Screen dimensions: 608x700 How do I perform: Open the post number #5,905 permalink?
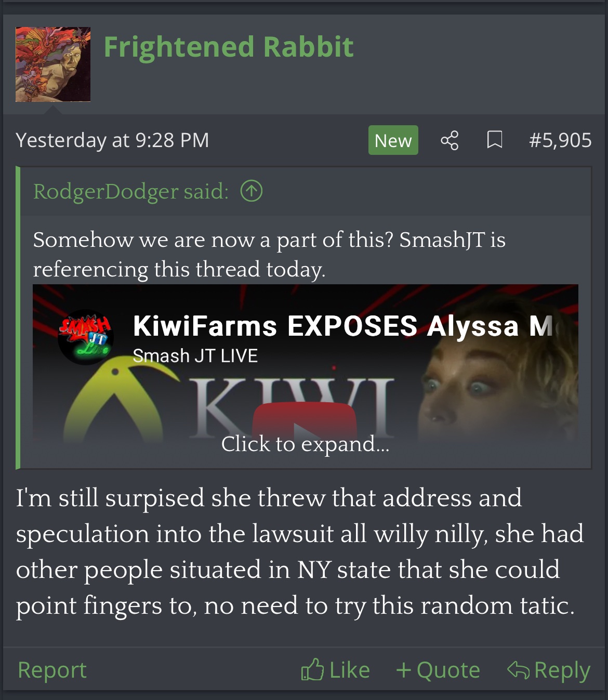click(x=560, y=140)
